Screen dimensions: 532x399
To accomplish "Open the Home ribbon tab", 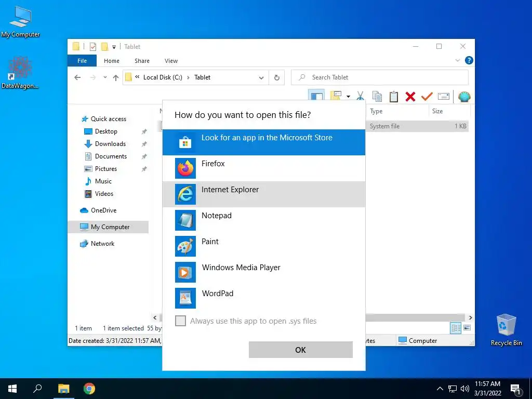I will coord(112,61).
